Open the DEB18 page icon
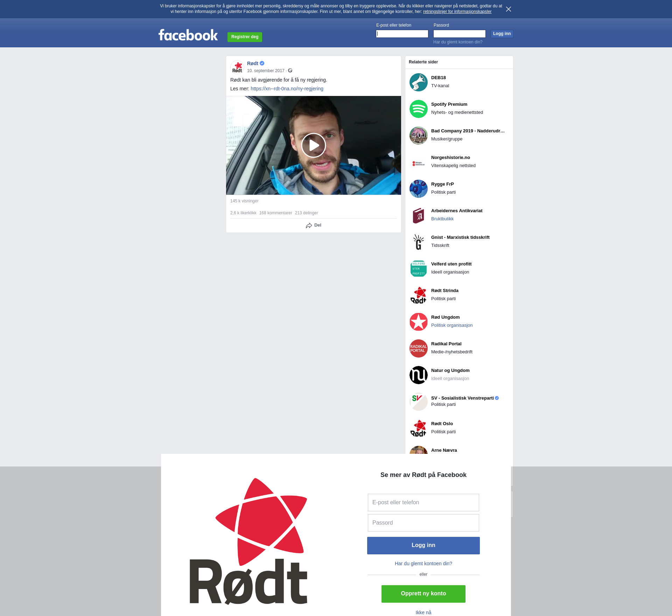 [418, 82]
